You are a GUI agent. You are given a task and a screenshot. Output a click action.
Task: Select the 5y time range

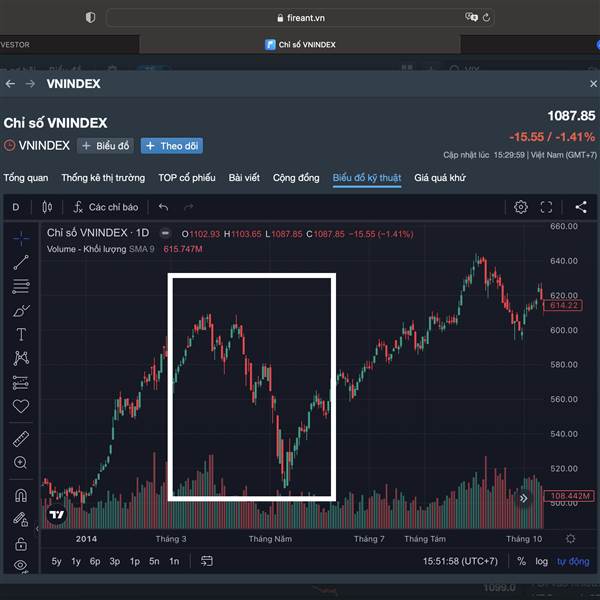coord(56,561)
